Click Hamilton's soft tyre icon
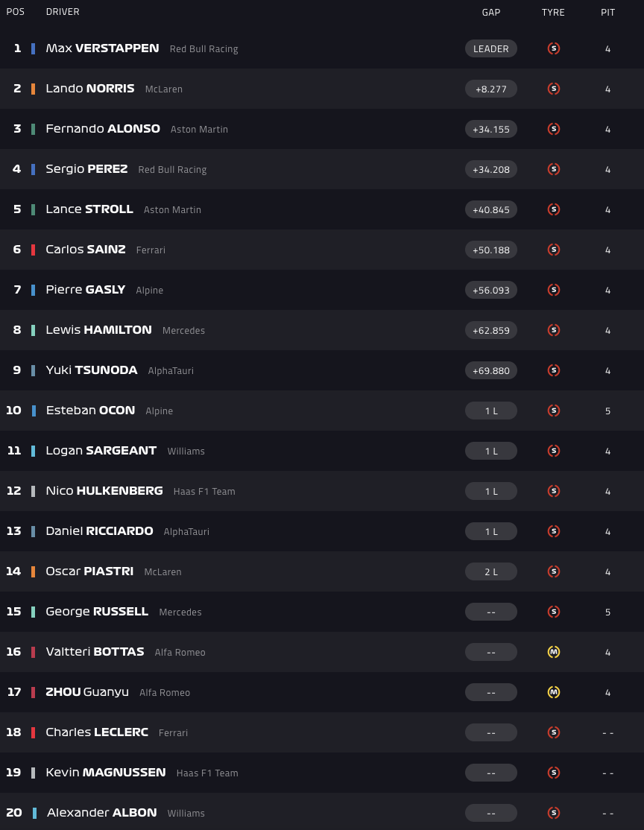The height and width of the screenshot is (830, 644). tap(553, 330)
